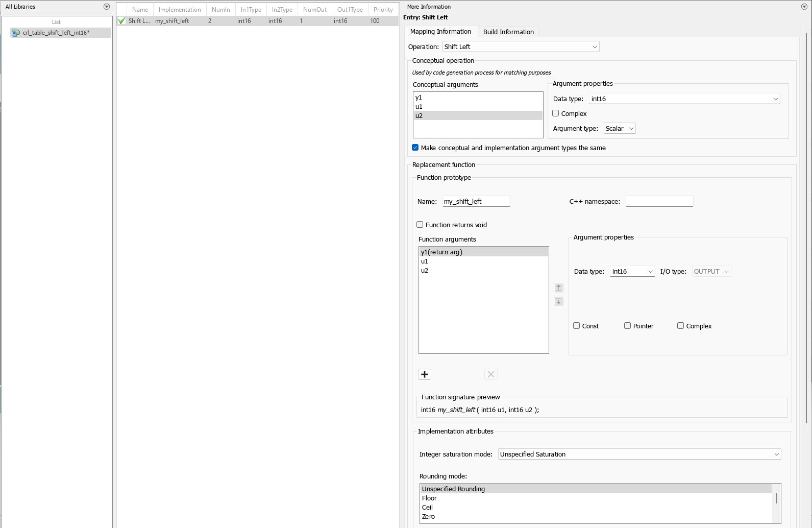Select function argument y1(return arg)
This screenshot has height=528, width=812.
pyautogui.click(x=484, y=252)
